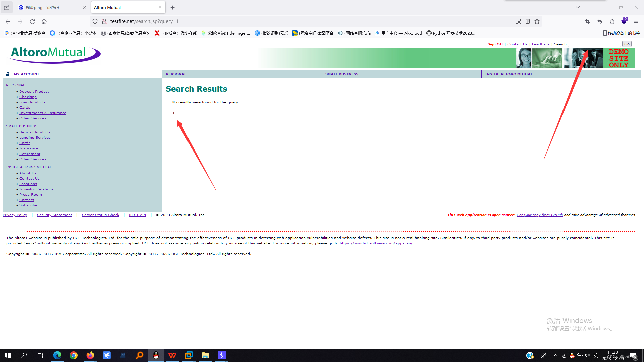Open Investments & Insurance link
Screen dimensions: 644x362
click(x=43, y=113)
